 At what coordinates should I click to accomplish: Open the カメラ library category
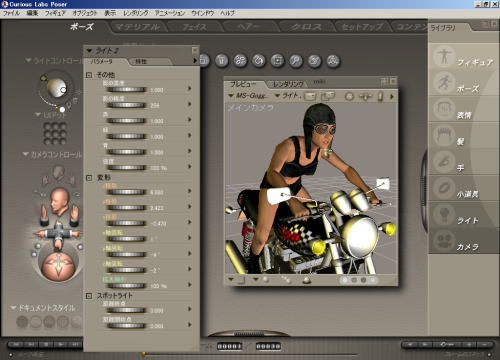tap(463, 241)
